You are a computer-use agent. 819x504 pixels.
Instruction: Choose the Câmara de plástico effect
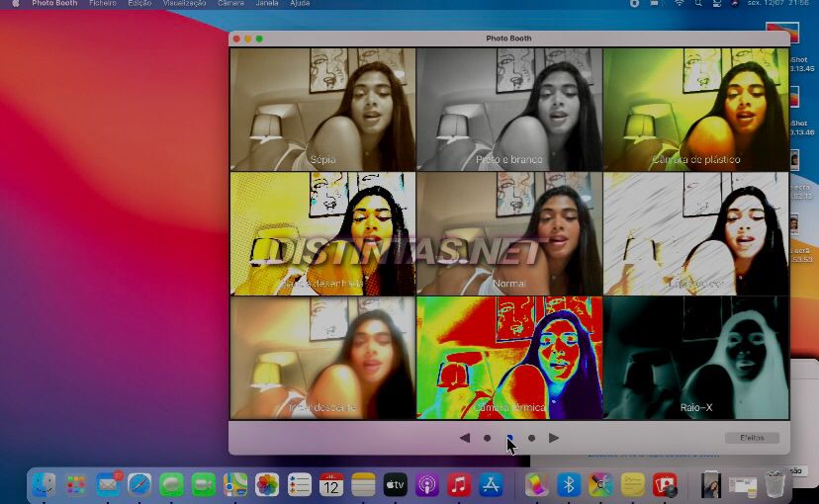point(695,110)
